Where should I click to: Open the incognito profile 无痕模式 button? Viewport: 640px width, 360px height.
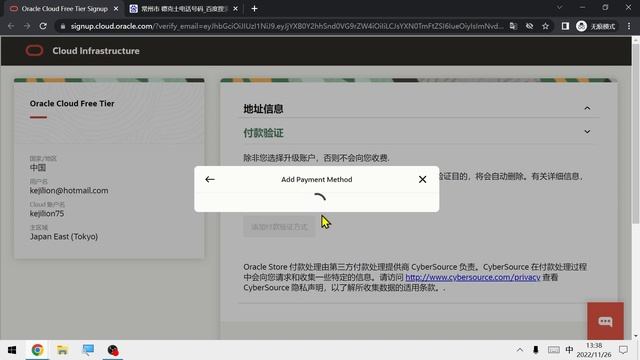597,26
